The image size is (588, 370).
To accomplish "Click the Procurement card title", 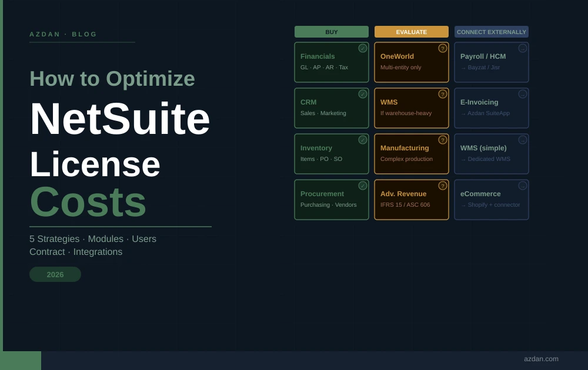I will 322,194.
